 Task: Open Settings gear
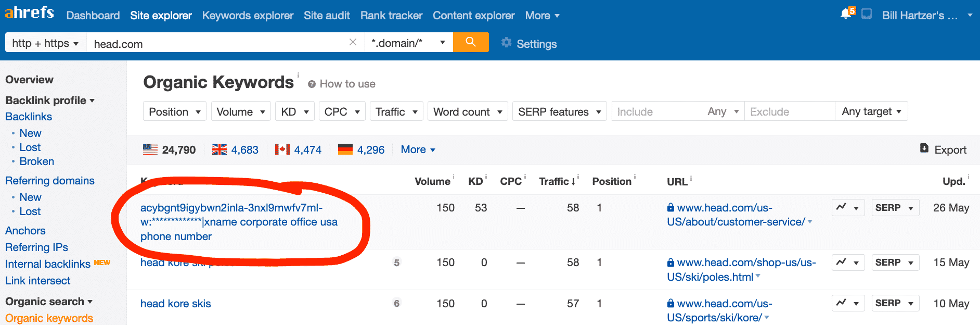[506, 43]
